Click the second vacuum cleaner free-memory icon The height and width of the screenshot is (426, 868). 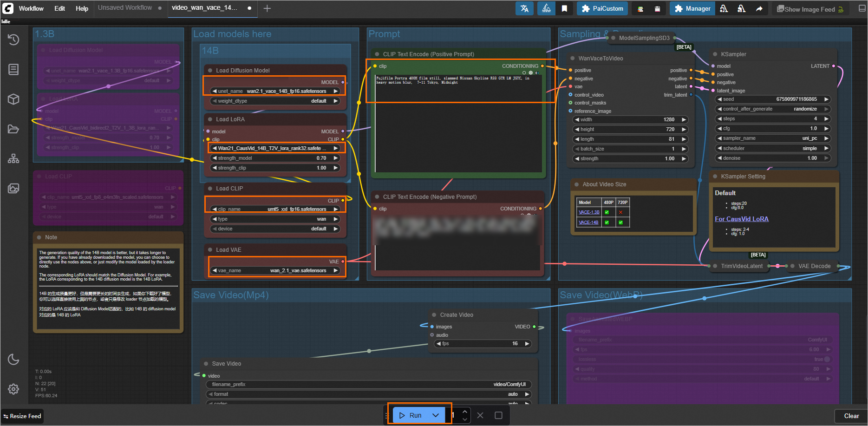coord(742,8)
